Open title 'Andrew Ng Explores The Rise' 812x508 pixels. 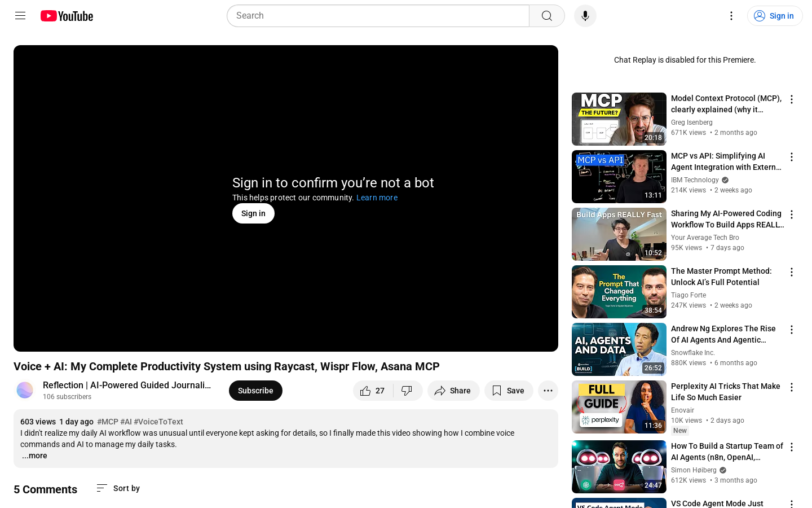(723, 334)
